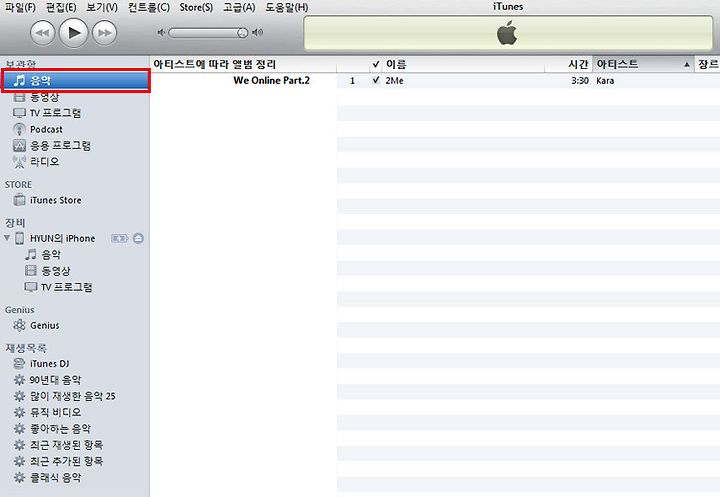Click the 3:30 song duration
The image size is (720, 497).
[x=580, y=81]
